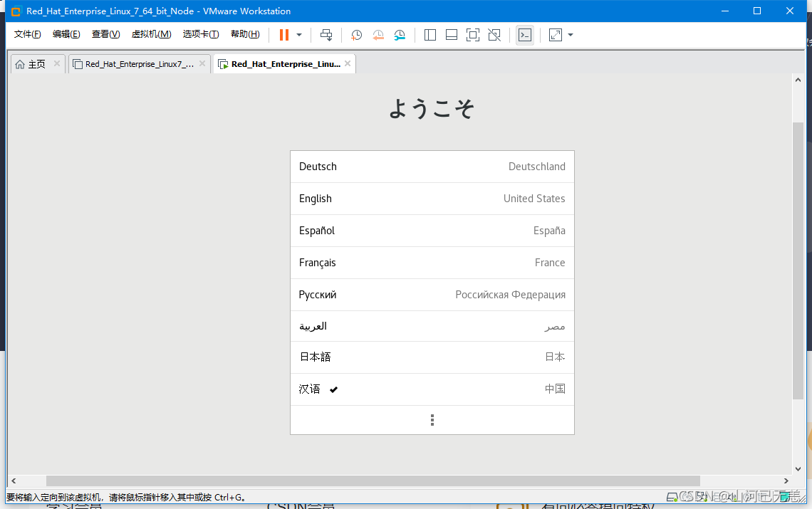Take a snapshot of the virtual machine
The height and width of the screenshot is (509, 812).
pyautogui.click(x=356, y=35)
